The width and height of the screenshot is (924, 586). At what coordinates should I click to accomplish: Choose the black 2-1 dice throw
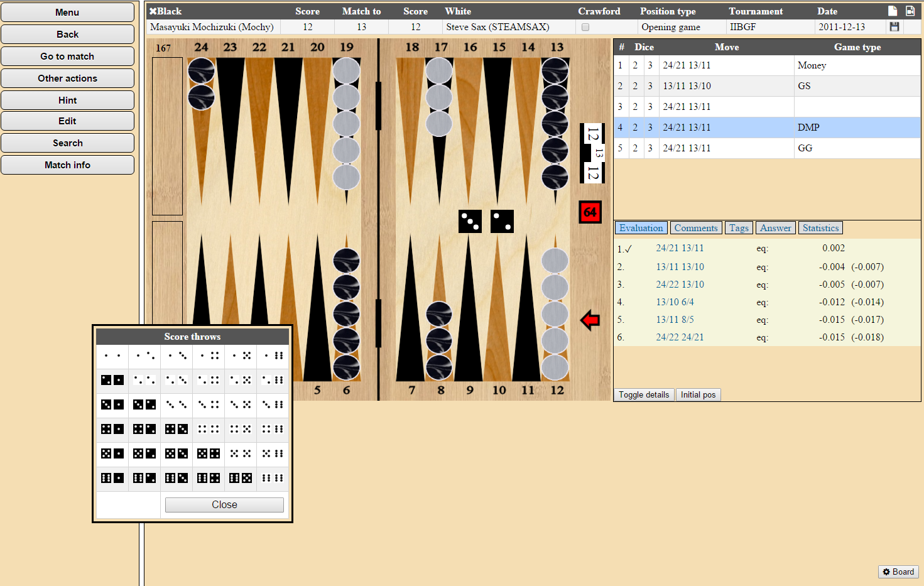(112, 380)
